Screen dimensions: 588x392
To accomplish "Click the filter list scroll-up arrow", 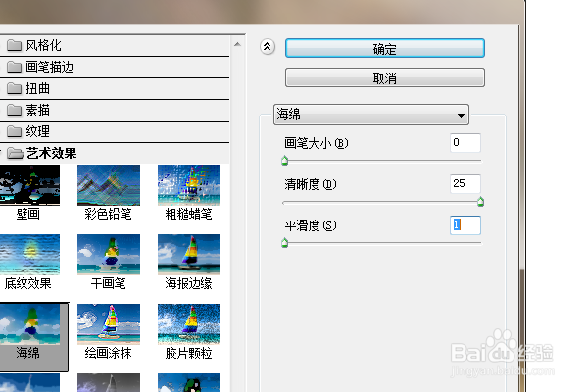I will tap(237, 45).
